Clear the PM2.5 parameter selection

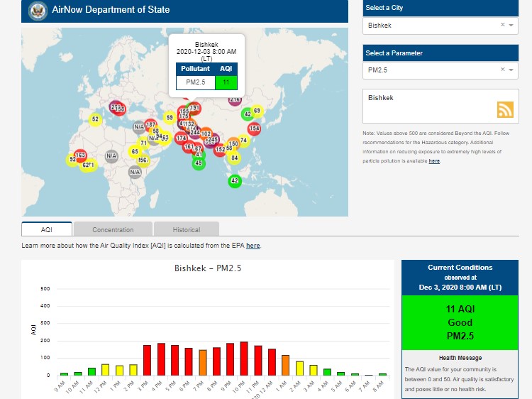pos(502,70)
